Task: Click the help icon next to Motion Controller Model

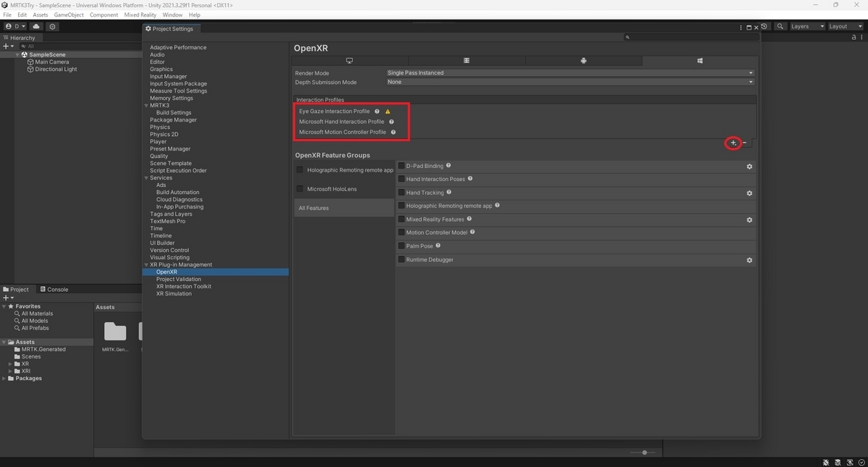Action: pos(472,232)
